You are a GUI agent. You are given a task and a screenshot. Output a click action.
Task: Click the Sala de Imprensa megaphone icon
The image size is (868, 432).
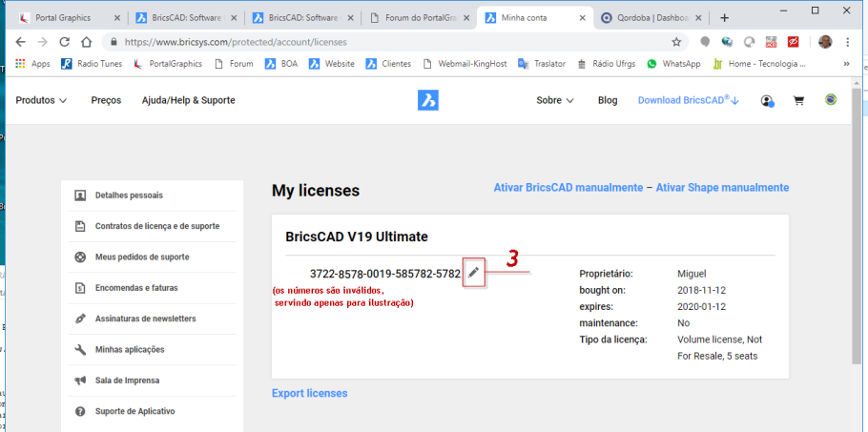point(80,381)
